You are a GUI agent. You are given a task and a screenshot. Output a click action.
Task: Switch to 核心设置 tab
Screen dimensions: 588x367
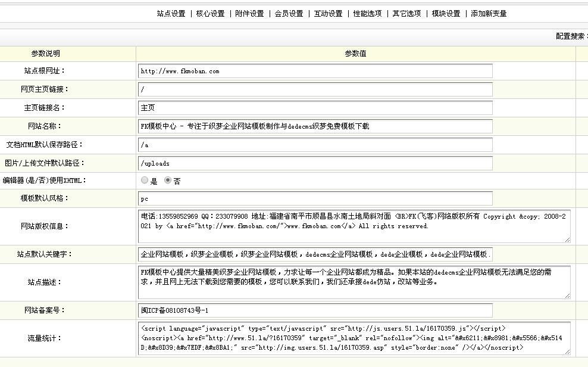tap(210, 14)
